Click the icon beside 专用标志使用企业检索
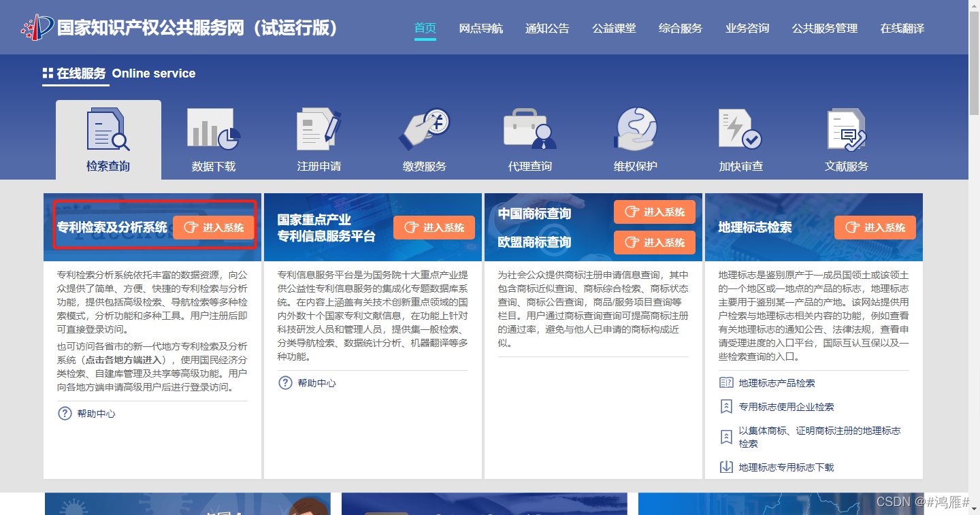This screenshot has height=515, width=980. click(726, 407)
